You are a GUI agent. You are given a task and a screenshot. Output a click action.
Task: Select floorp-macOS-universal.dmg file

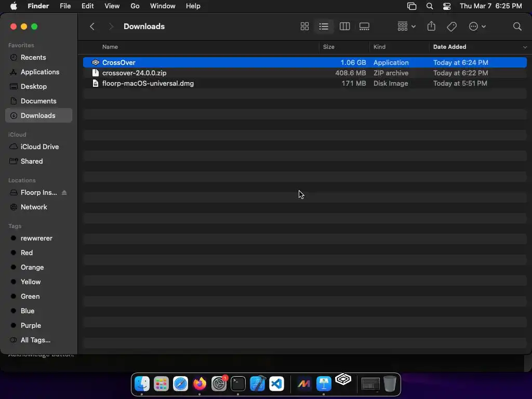(x=304, y=84)
